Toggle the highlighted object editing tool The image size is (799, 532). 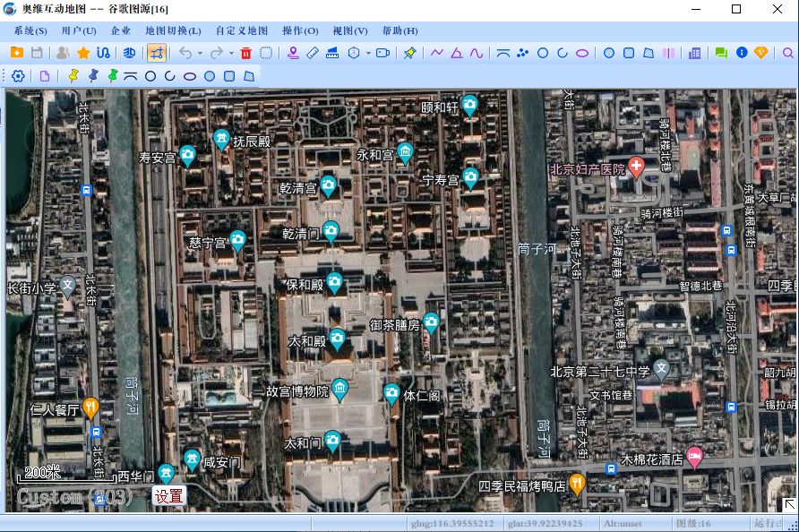tap(157, 53)
